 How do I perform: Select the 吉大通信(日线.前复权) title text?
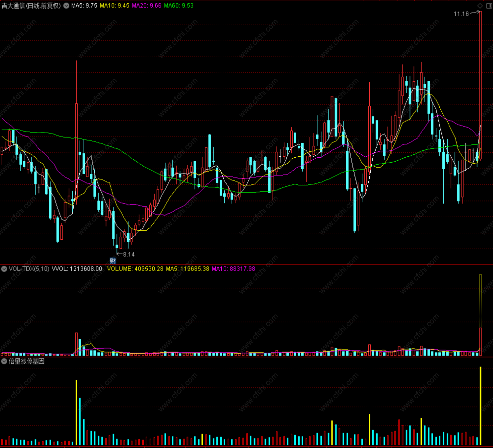(x=31, y=6)
